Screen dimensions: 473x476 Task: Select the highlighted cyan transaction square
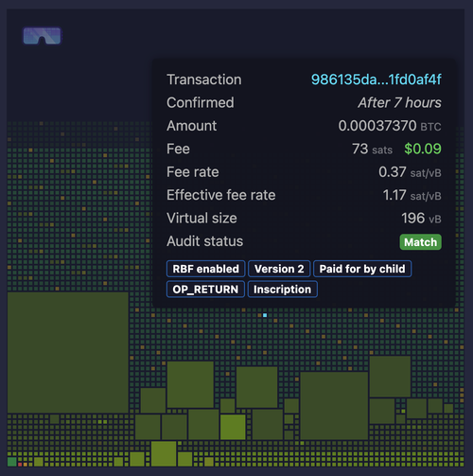265,315
